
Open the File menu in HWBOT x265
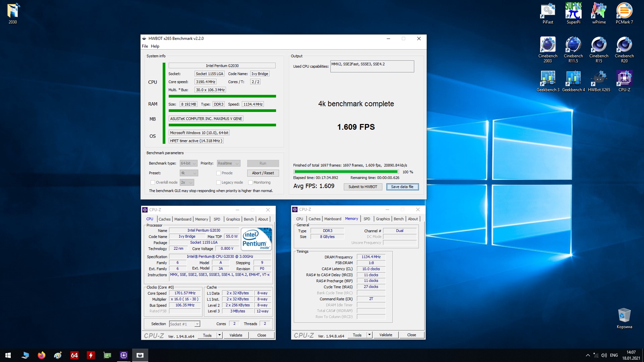145,46
